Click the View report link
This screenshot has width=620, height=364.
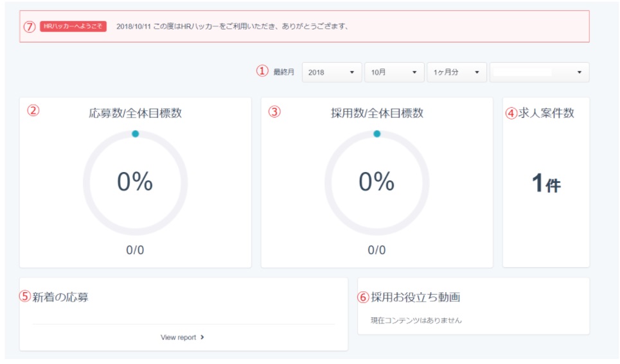(178, 337)
